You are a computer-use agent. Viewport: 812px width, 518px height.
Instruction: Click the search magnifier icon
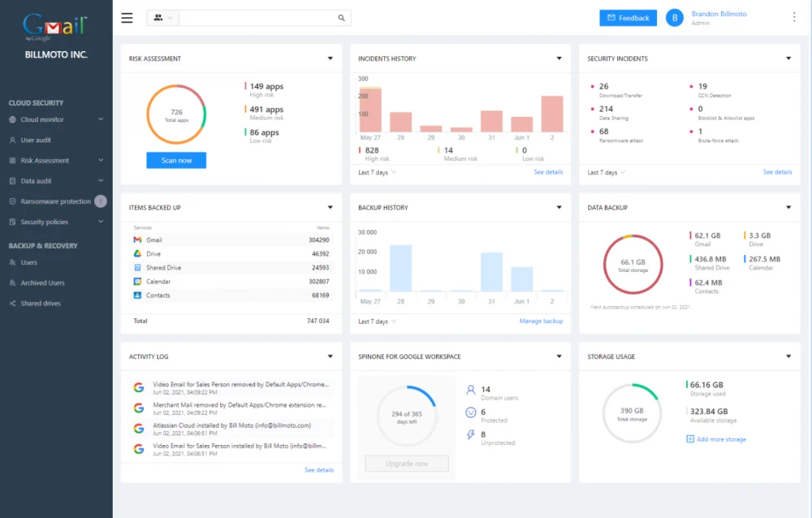click(x=341, y=18)
